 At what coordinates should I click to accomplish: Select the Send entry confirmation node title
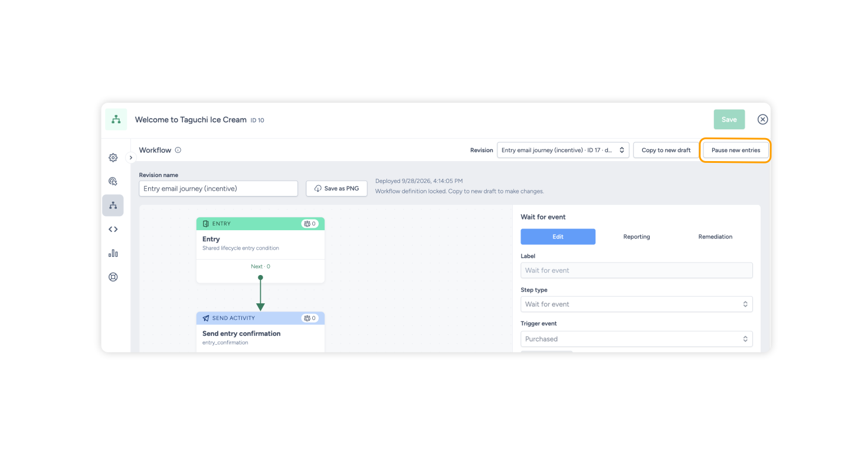(241, 333)
